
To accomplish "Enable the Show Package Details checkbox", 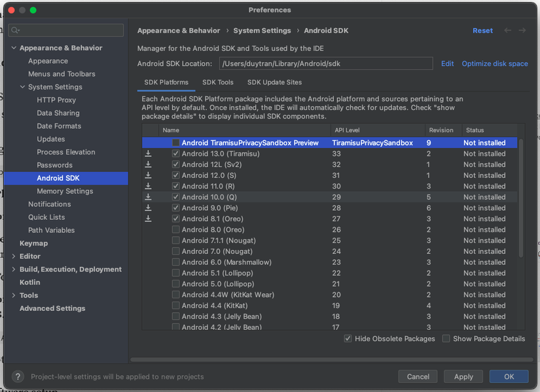I will coord(446,339).
